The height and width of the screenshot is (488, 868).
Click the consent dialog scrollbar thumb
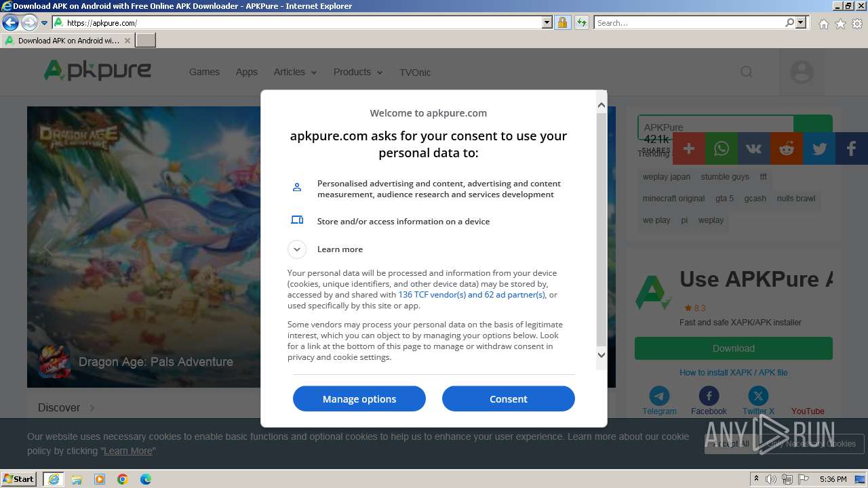[601, 229]
